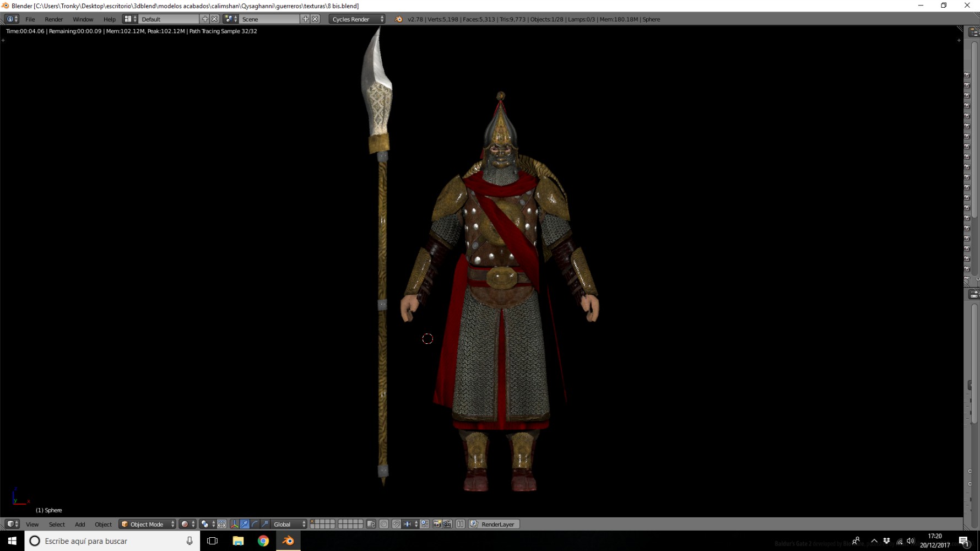
Task: Open the Object menu in viewport header
Action: click(103, 525)
